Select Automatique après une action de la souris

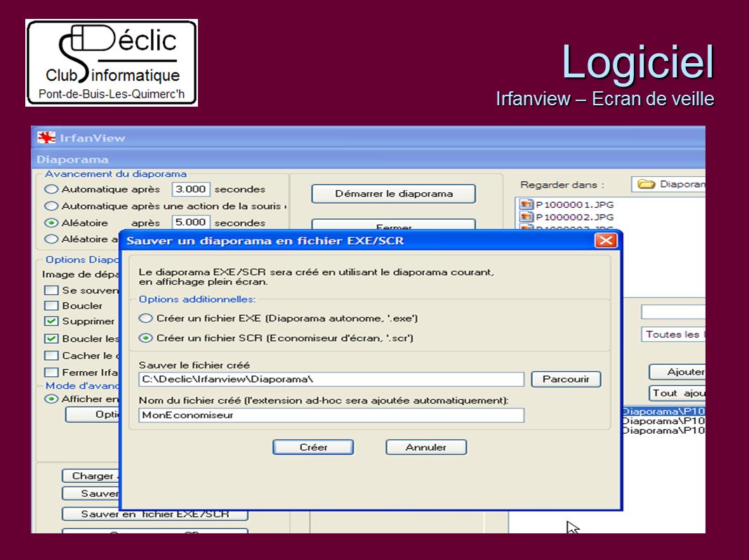pos(51,206)
